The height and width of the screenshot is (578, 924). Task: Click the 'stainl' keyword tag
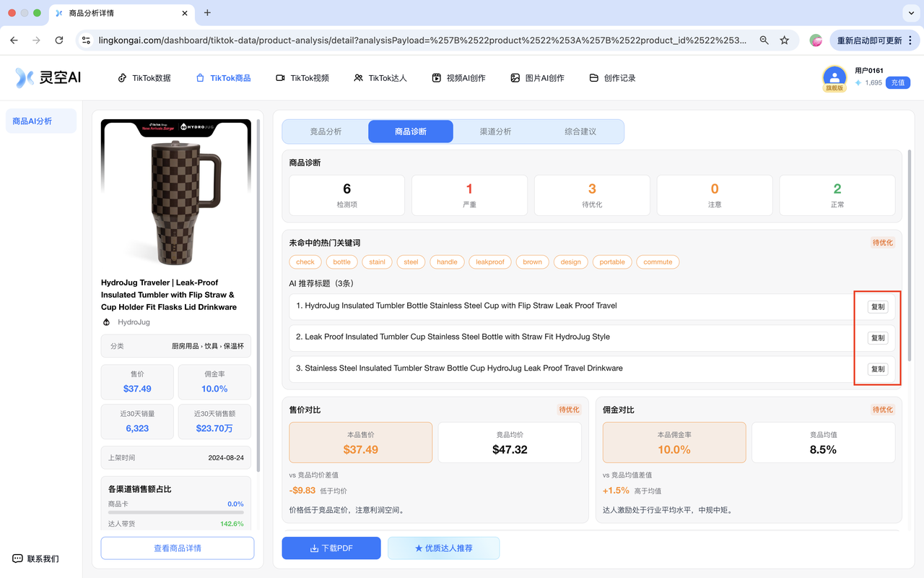click(x=378, y=262)
